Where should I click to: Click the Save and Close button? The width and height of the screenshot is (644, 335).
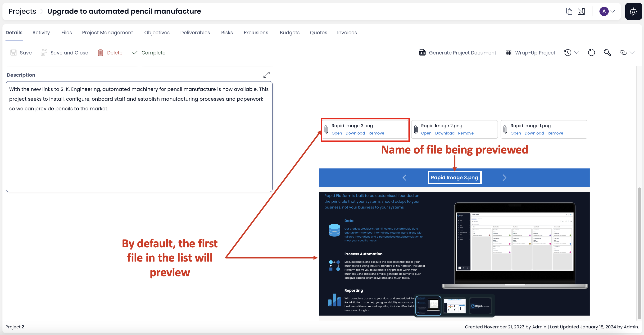pyautogui.click(x=64, y=53)
